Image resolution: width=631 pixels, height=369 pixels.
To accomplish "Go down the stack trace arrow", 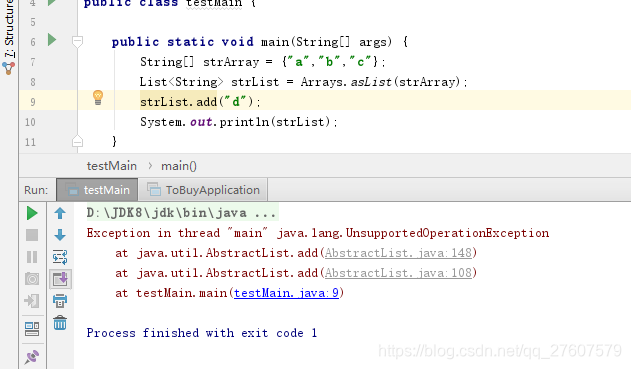I will 60,235.
